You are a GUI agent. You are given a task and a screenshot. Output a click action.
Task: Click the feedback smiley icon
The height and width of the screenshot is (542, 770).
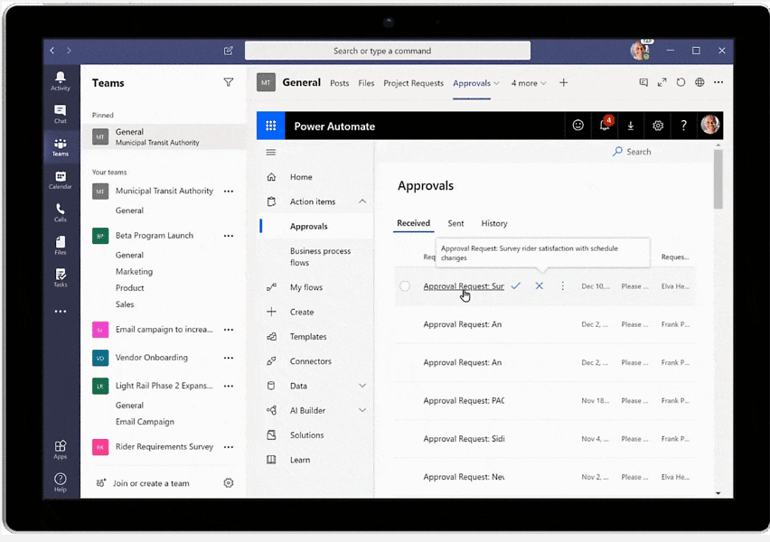coord(578,126)
